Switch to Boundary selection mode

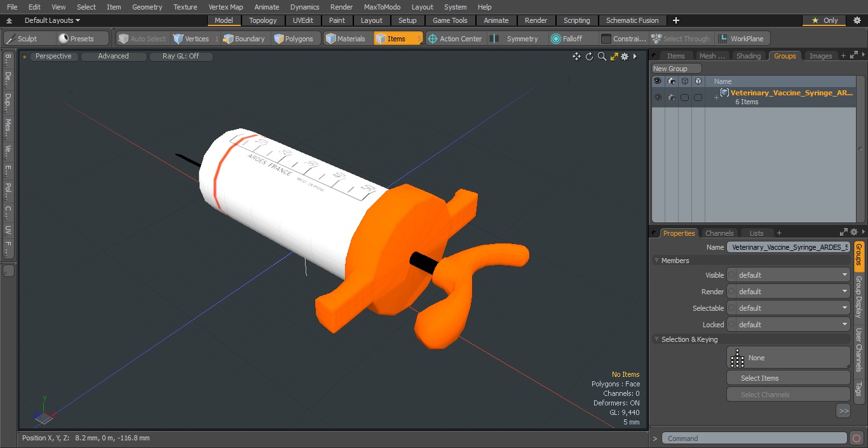245,39
